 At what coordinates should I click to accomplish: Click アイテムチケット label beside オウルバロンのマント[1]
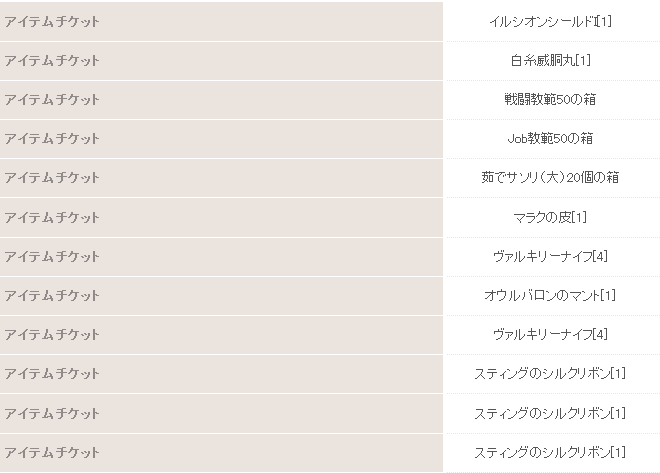point(52,295)
